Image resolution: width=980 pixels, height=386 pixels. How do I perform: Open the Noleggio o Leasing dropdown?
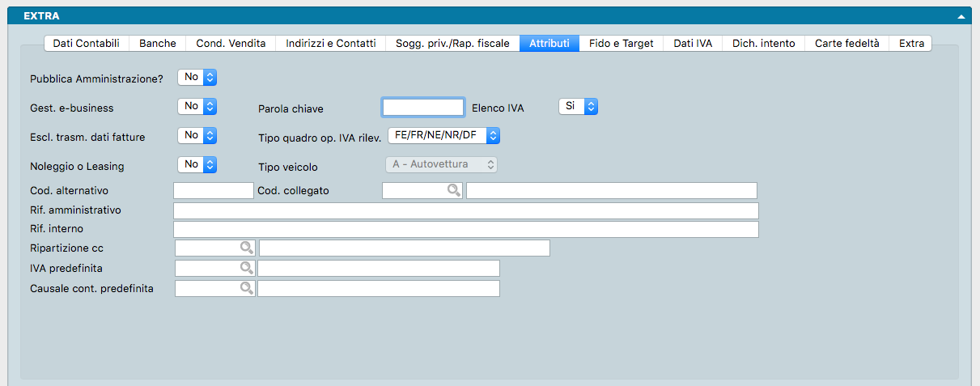coord(197,165)
